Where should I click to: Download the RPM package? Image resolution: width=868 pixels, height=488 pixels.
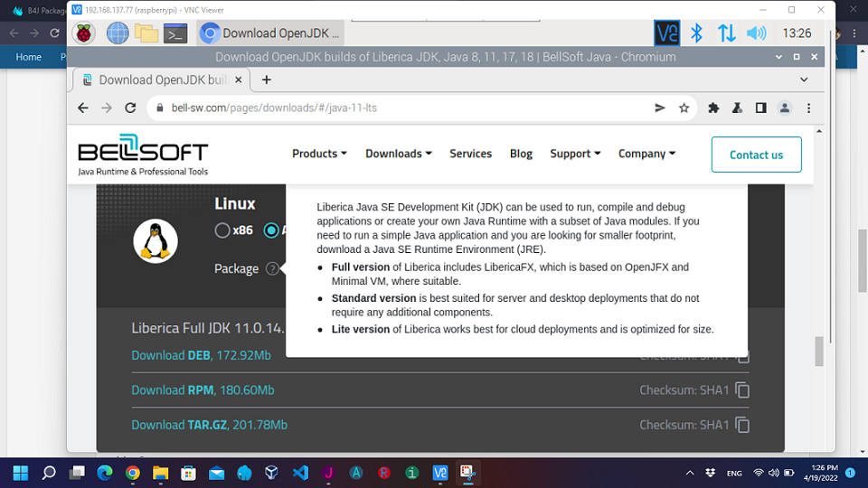[x=203, y=390]
